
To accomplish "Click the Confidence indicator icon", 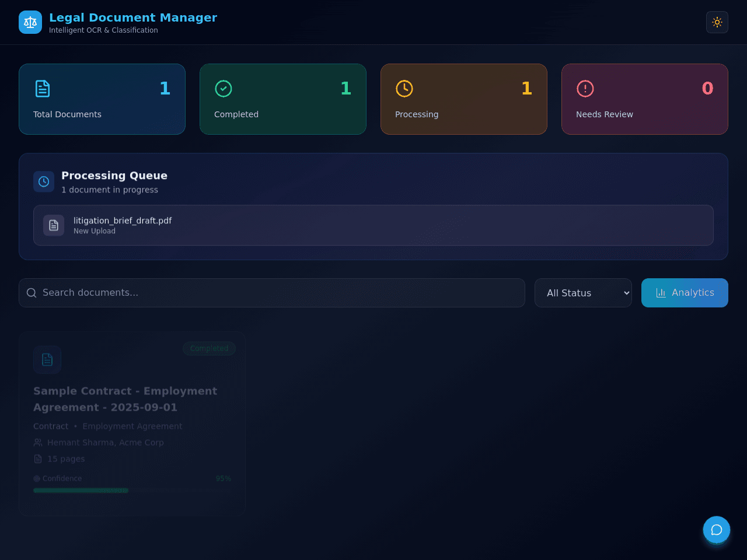I will click(x=37, y=478).
